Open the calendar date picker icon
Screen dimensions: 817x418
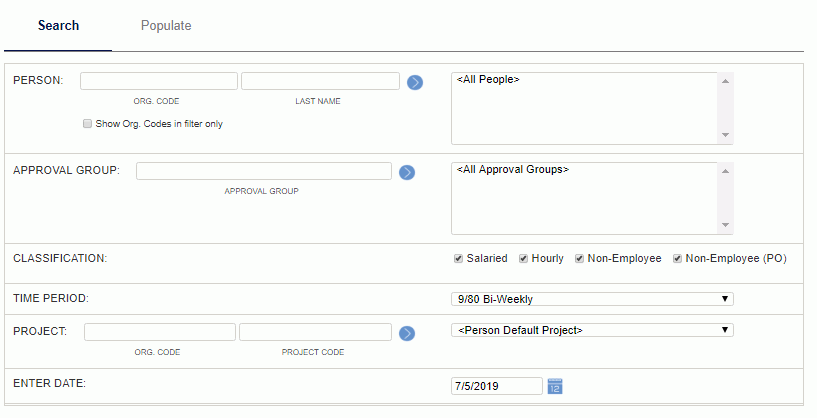click(555, 386)
